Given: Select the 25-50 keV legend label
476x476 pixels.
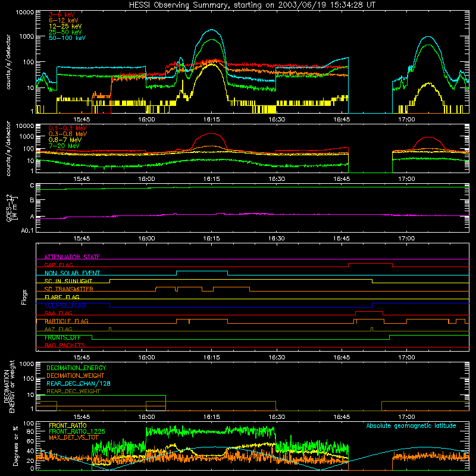Looking at the screenshot, I should click(65, 32).
